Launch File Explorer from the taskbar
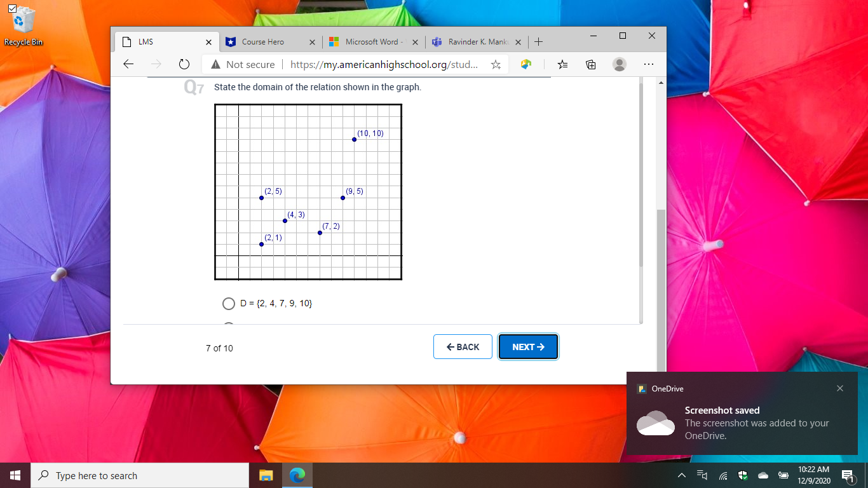868x488 pixels. point(266,475)
